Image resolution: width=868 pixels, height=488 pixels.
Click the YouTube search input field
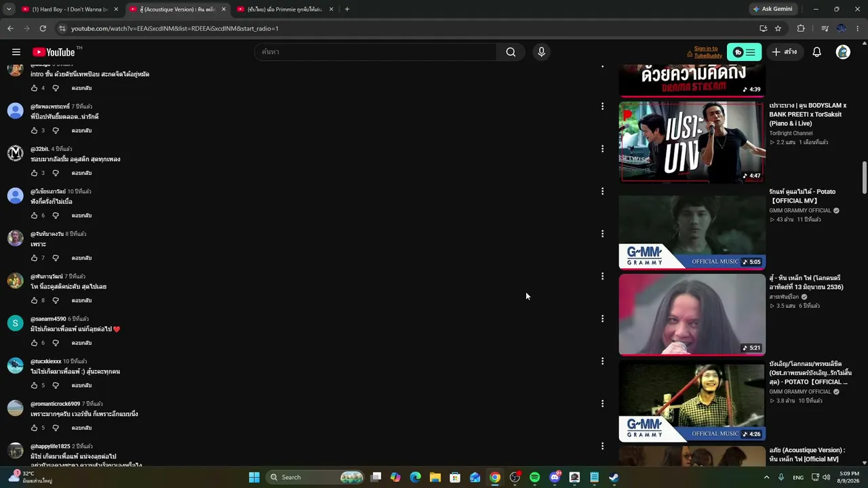(376, 52)
